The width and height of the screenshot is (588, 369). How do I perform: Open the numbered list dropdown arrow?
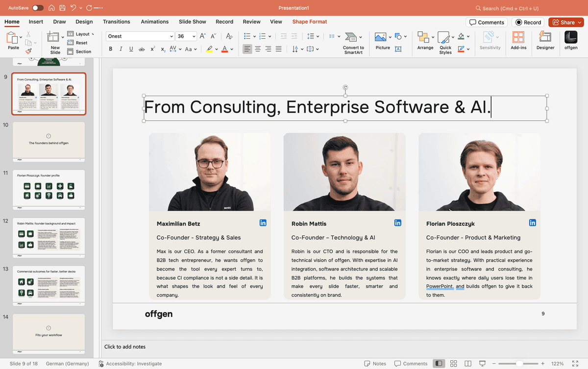click(x=270, y=36)
